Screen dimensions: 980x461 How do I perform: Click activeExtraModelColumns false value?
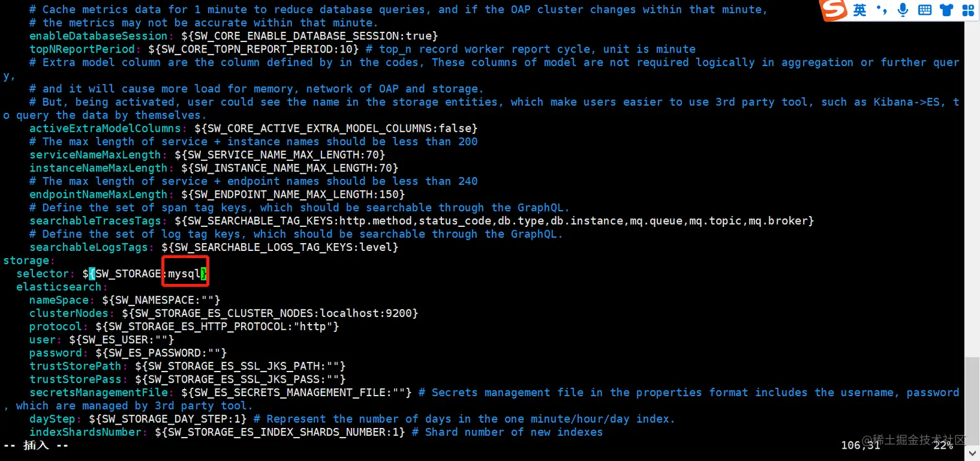(x=458, y=128)
